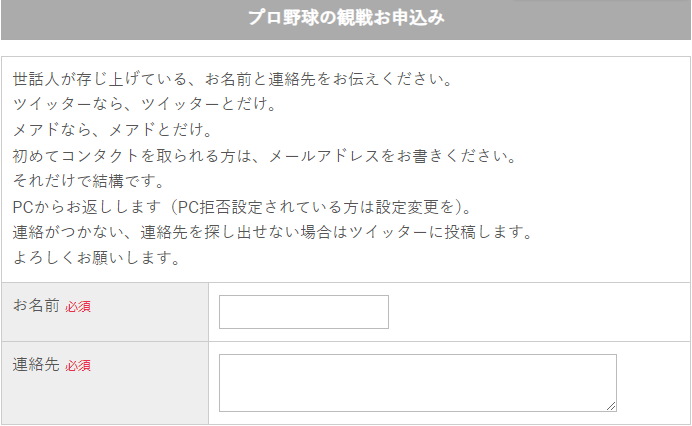Click the 連絡先 label cell
The height and width of the screenshot is (426, 692).
tap(105, 383)
